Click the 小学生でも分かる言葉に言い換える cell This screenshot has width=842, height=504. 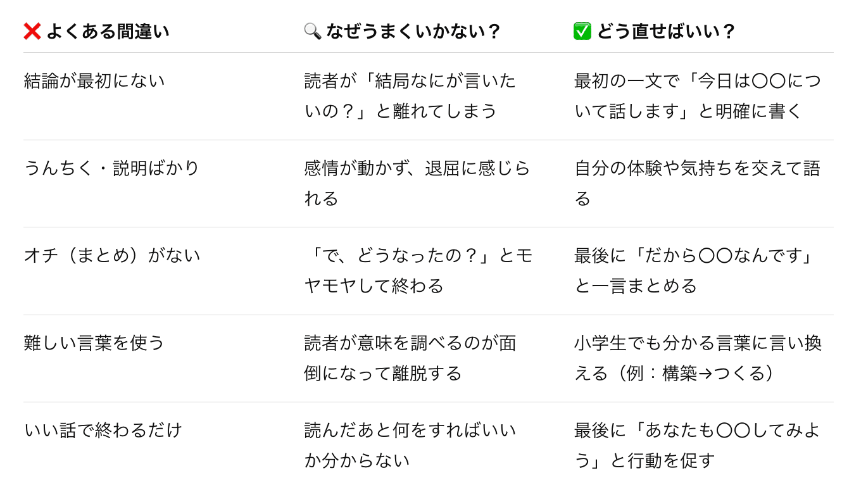696,358
